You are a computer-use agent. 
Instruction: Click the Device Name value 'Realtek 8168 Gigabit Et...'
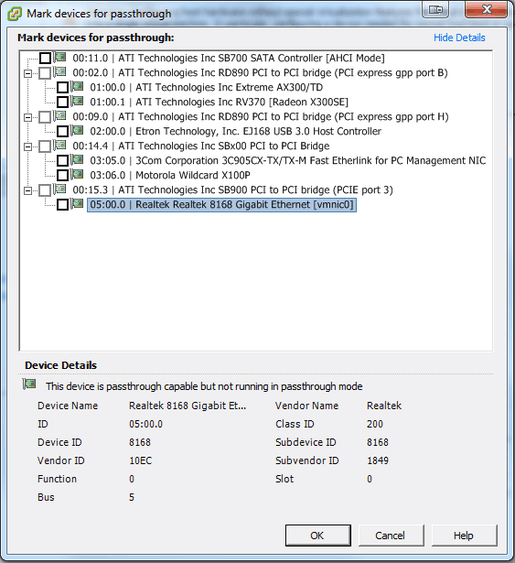coord(187,406)
